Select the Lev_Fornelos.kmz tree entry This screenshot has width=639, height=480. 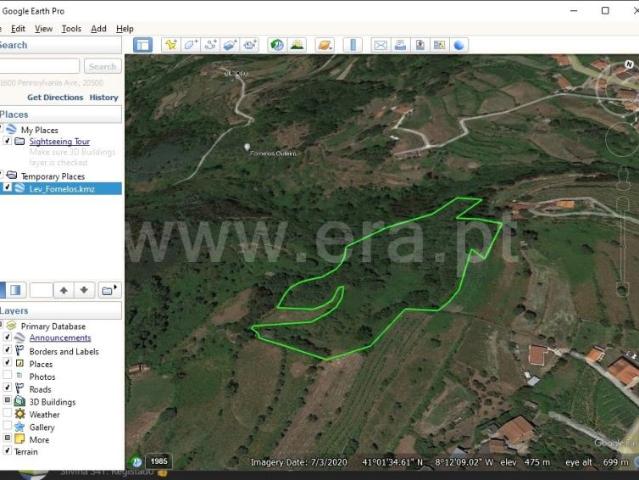pyautogui.click(x=61, y=188)
